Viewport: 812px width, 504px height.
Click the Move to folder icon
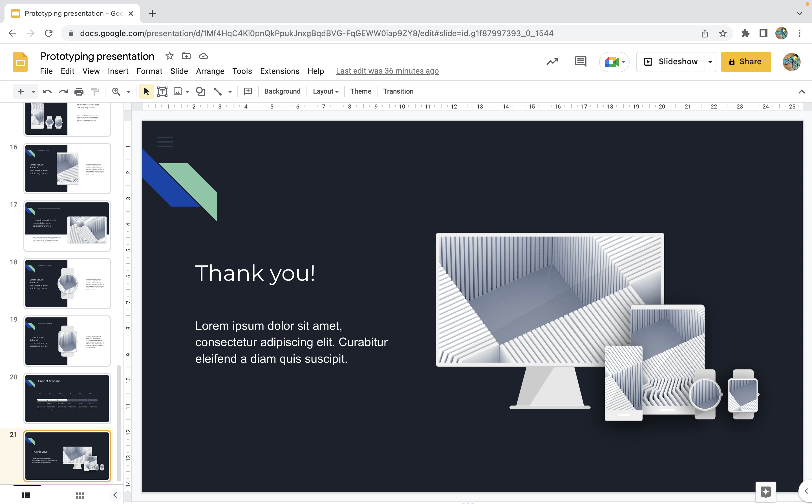click(x=186, y=56)
